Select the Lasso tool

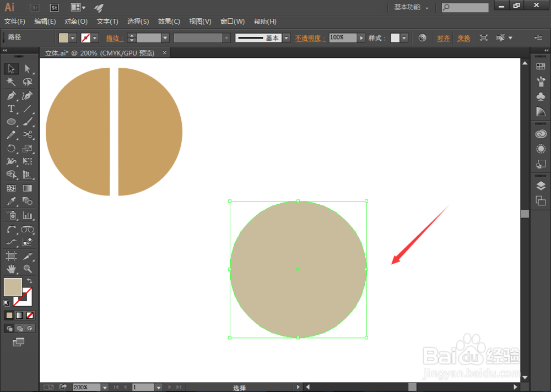(x=28, y=82)
